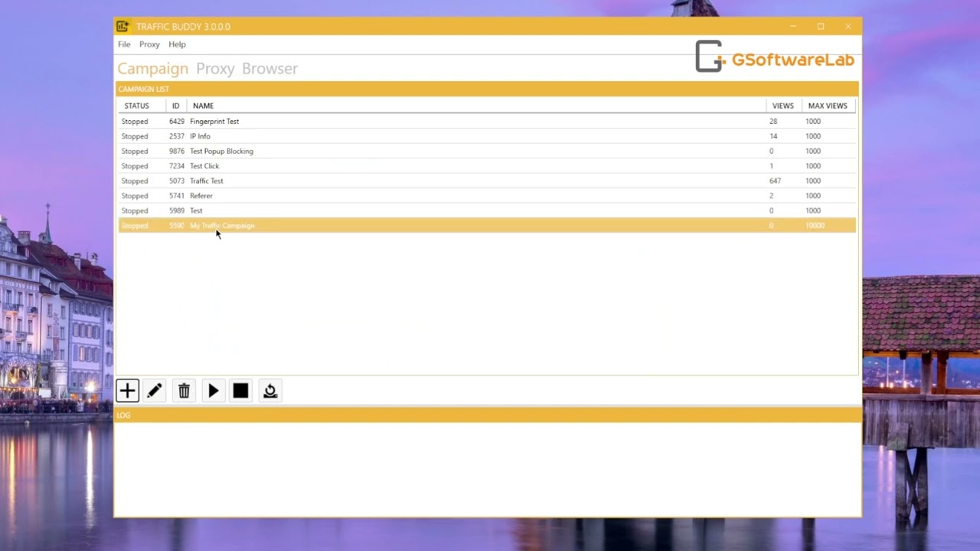The image size is (980, 551).
Task: Delete campaign using trash icon
Action: coord(184,391)
